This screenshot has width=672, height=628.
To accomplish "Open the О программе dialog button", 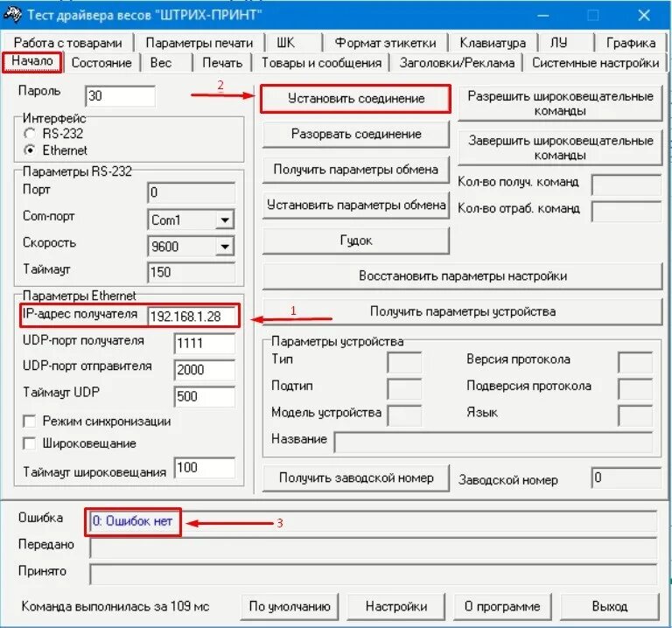I will point(502,607).
